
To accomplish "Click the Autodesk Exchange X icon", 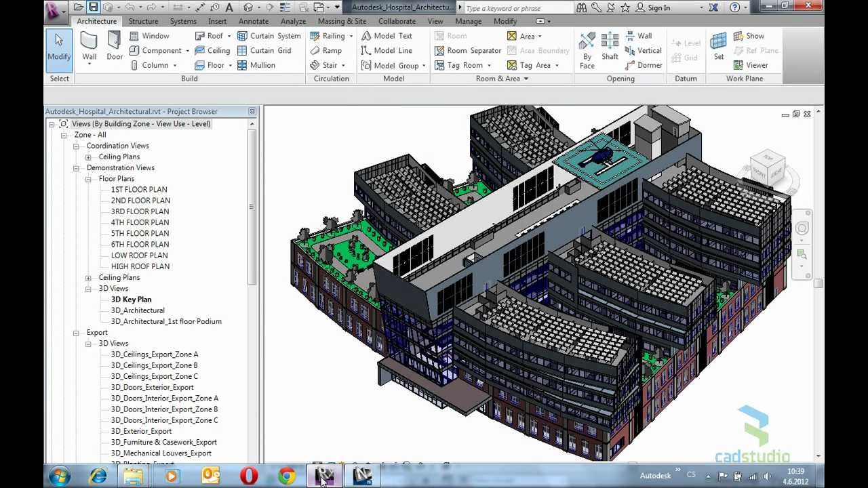I will [x=713, y=7].
